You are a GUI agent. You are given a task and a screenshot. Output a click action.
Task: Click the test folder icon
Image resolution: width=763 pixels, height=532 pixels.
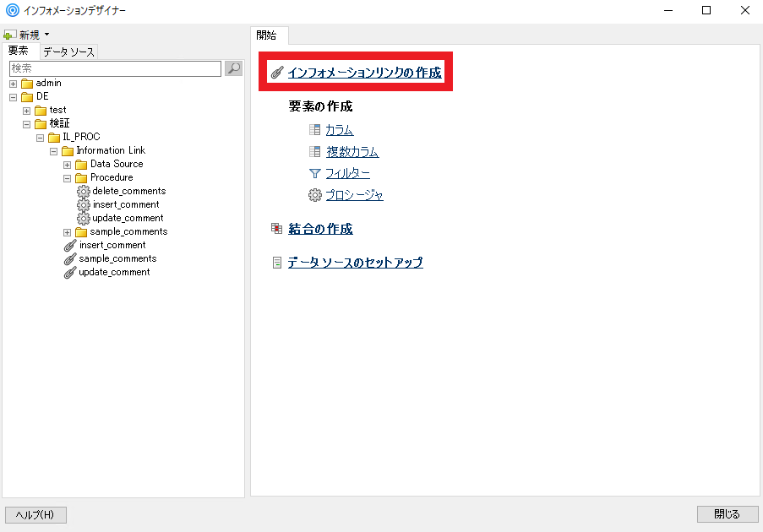tap(41, 111)
